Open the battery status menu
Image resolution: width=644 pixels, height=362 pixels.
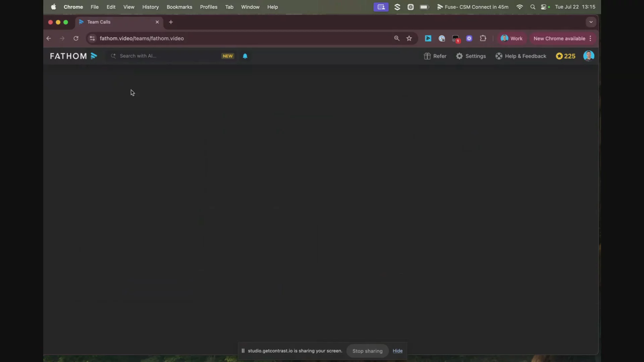(x=425, y=7)
